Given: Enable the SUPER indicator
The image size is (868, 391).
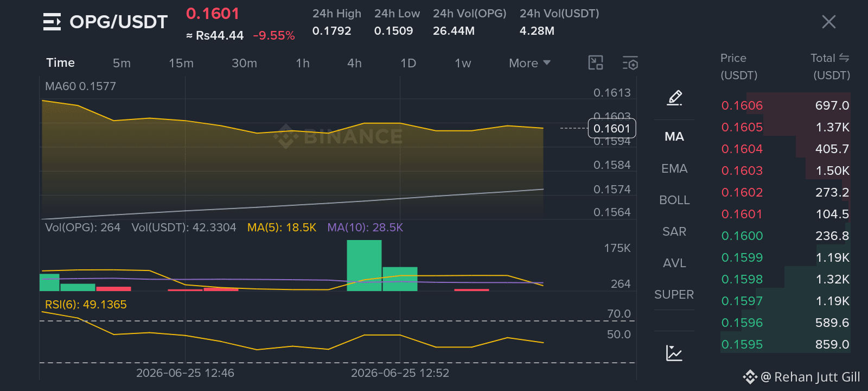Looking at the screenshot, I should 674,294.
